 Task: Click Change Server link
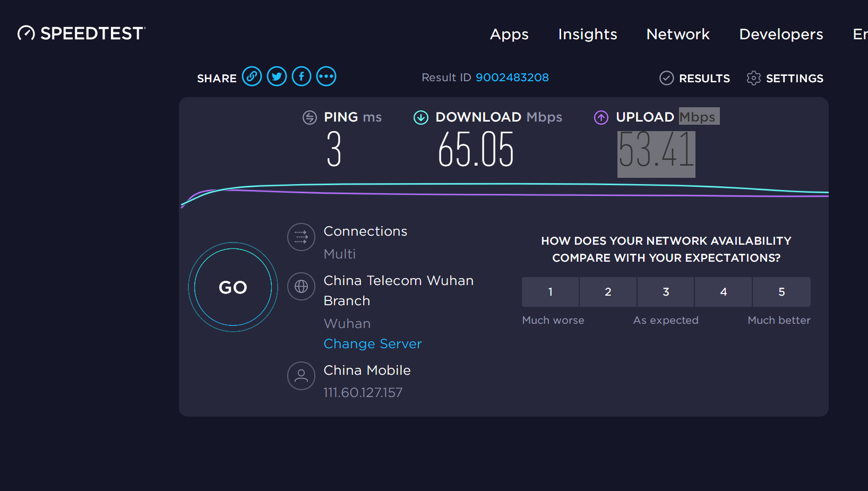(373, 344)
